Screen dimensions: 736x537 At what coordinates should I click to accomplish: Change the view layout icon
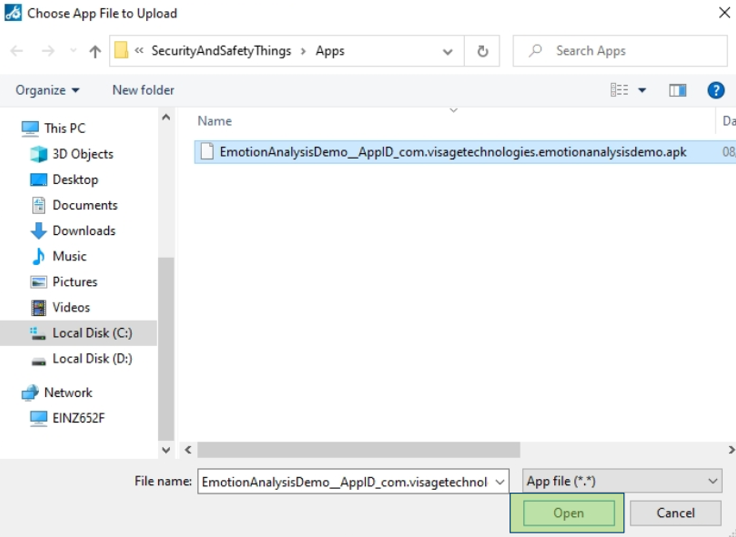(619, 90)
